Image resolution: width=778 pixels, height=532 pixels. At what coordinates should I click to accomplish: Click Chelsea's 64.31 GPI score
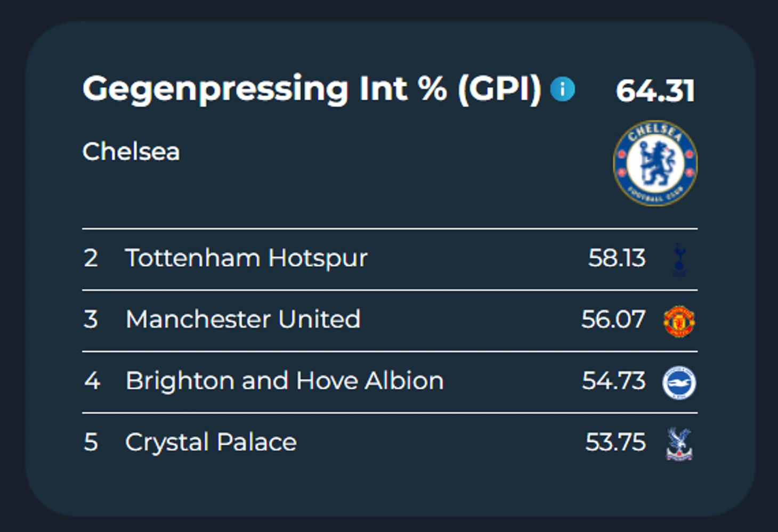pyautogui.click(x=655, y=91)
